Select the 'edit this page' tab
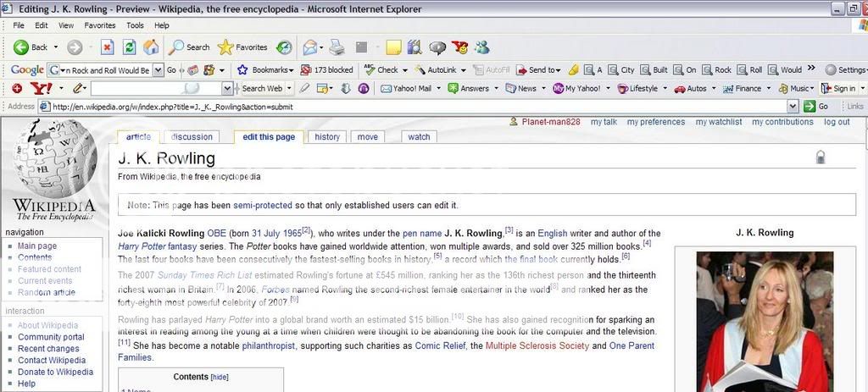This screenshot has width=868, height=392. (x=269, y=136)
